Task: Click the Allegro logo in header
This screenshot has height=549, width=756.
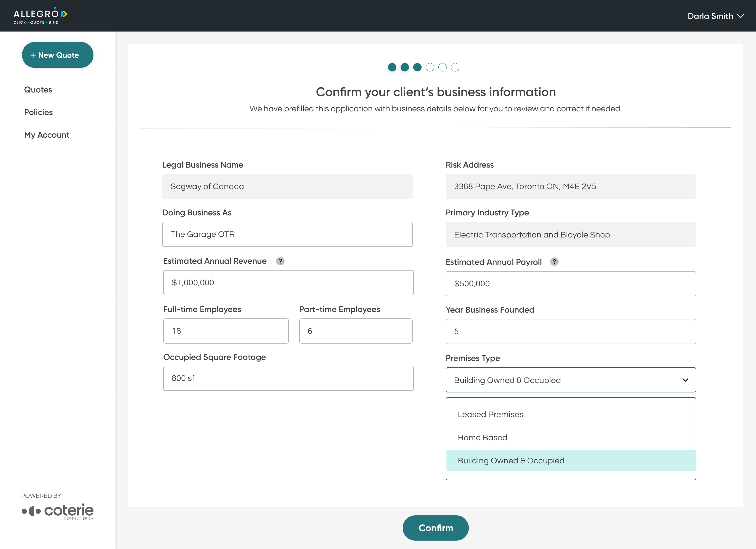Action: click(x=40, y=16)
